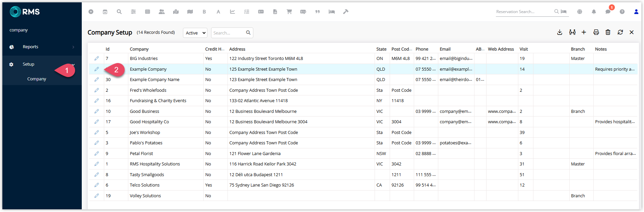Click the download export icon

(560, 32)
